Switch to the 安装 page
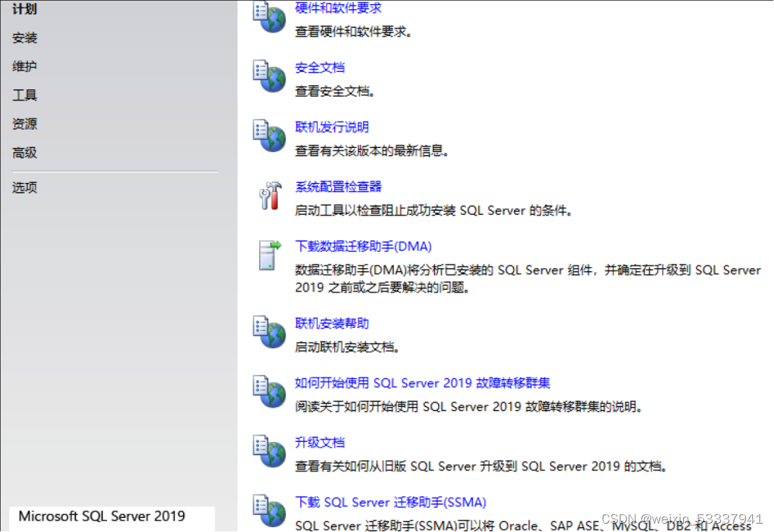Image resolution: width=774 pixels, height=532 pixels. (x=24, y=38)
